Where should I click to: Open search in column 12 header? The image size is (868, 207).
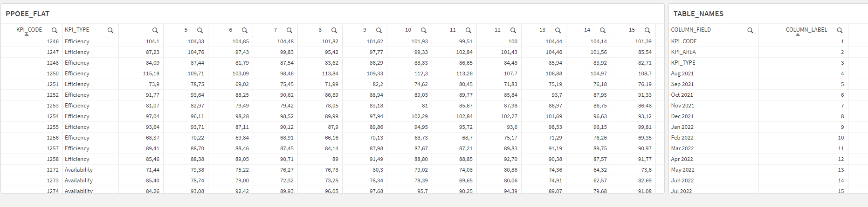(x=513, y=30)
